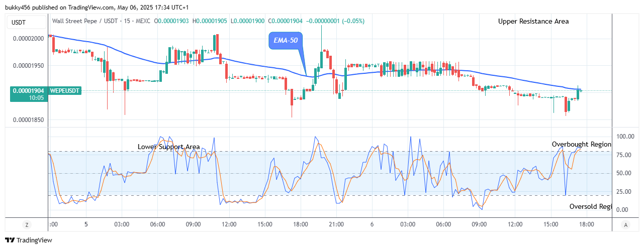The width and height of the screenshot is (644, 249).
Task: Click the EMA-50 callout label
Action: [286, 41]
